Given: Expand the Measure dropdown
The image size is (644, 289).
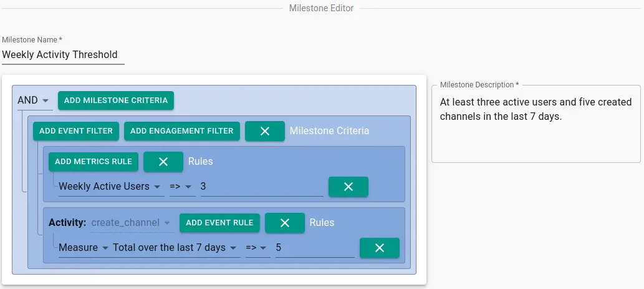Looking at the screenshot, I should tap(84, 248).
